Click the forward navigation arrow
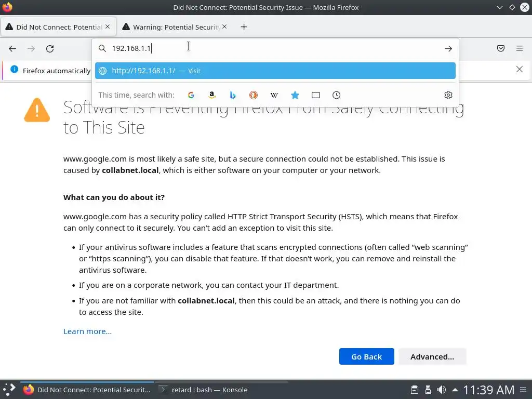The image size is (532, 399). pyautogui.click(x=31, y=48)
